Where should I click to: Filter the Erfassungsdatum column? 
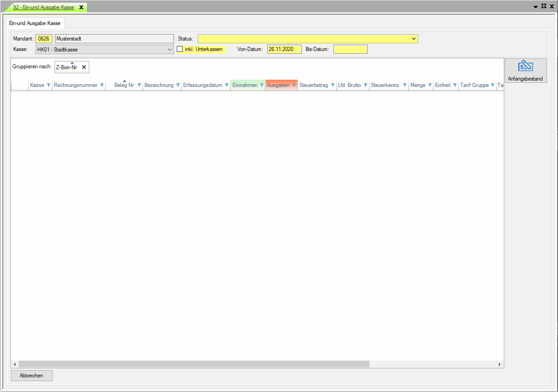(x=226, y=85)
